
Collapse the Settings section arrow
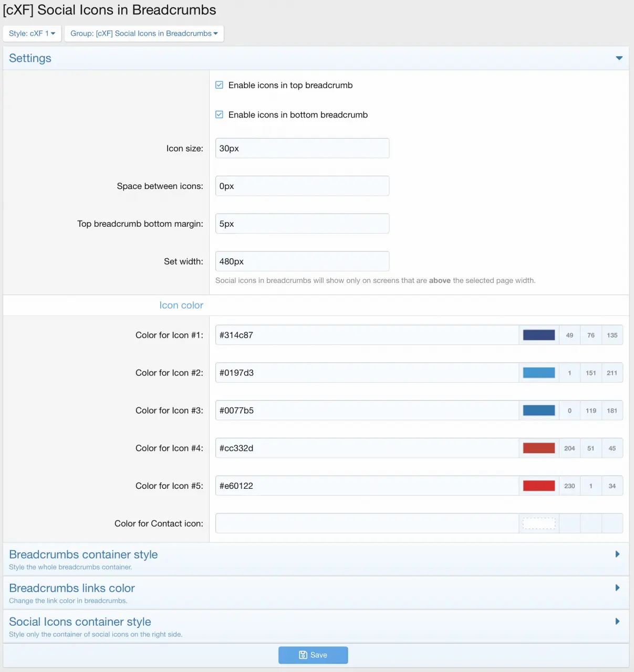coord(619,58)
